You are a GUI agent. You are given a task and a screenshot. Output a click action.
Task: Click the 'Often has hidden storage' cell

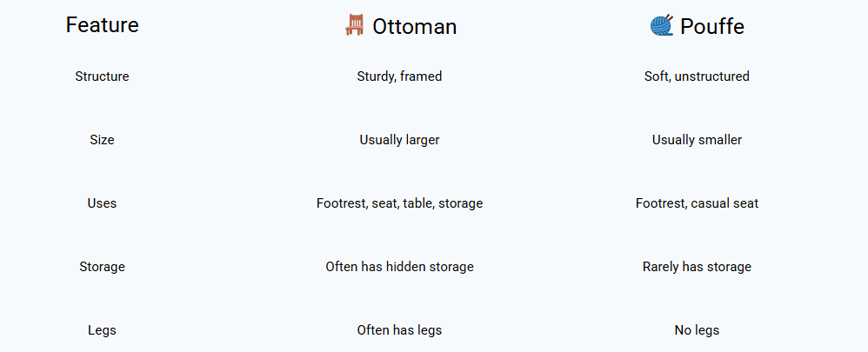(400, 267)
